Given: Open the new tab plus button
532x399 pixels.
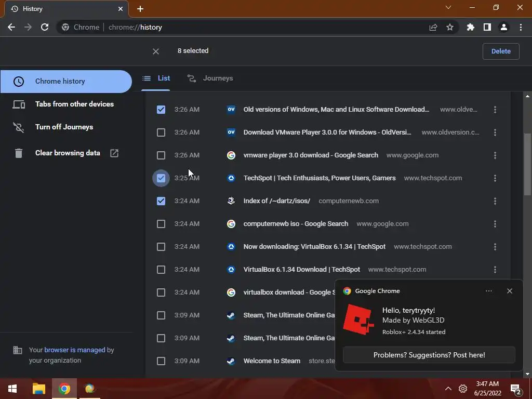Looking at the screenshot, I should pyautogui.click(x=140, y=9).
